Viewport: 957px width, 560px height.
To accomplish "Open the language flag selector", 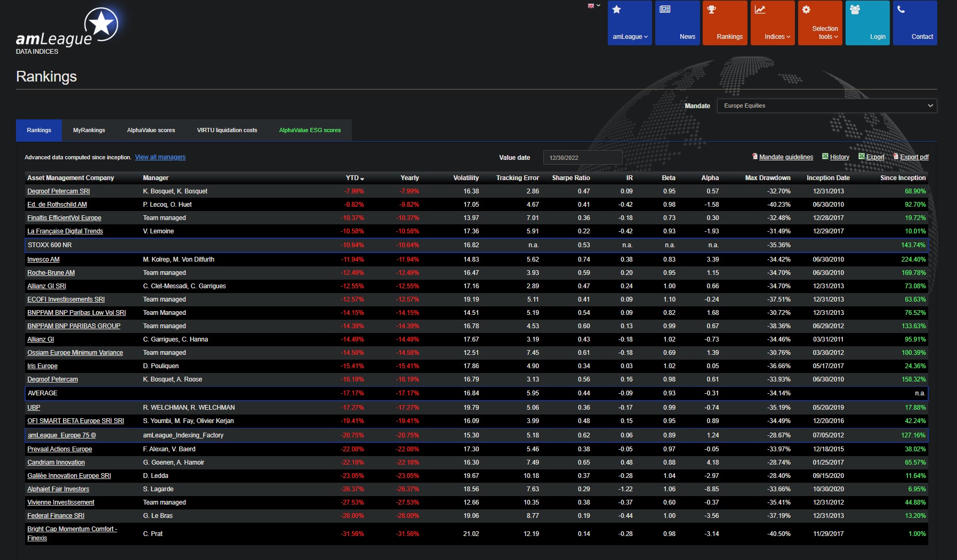I will click(x=594, y=6).
